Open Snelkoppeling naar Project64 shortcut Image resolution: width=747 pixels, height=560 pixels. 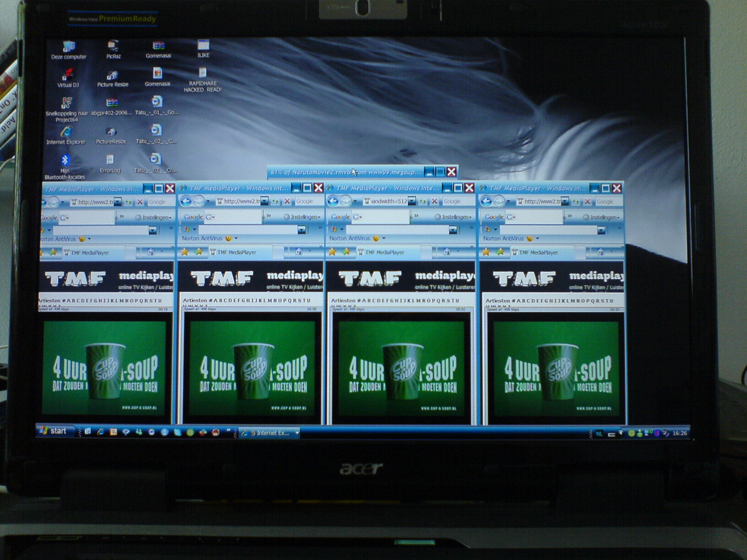[67, 110]
